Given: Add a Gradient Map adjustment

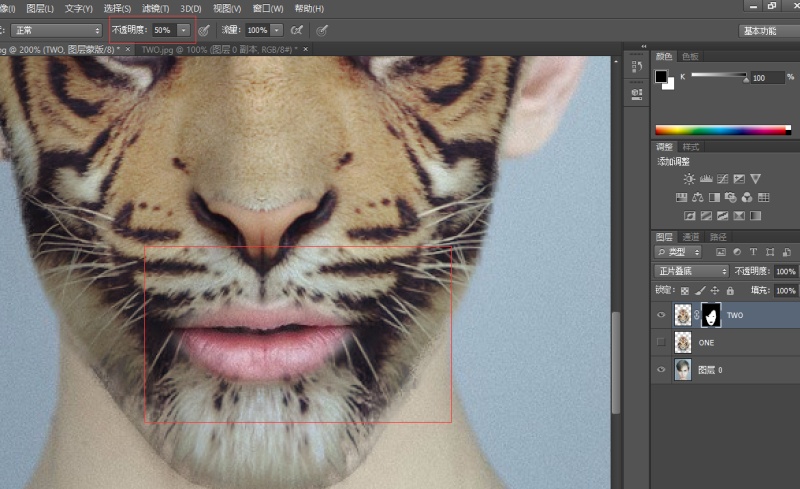Looking at the screenshot, I should (x=756, y=216).
